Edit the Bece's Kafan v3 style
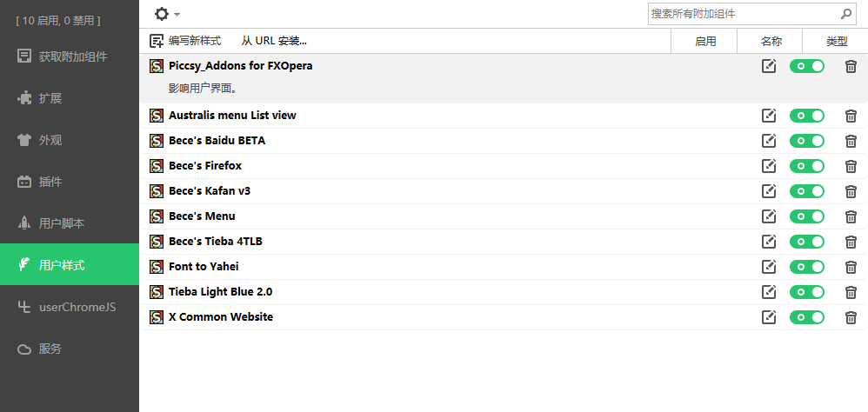868x412 pixels. pyautogui.click(x=769, y=191)
